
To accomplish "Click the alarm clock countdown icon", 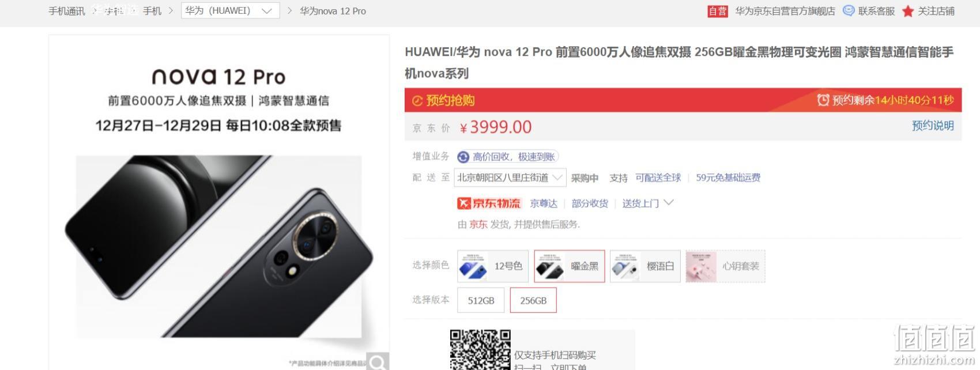I will (823, 100).
